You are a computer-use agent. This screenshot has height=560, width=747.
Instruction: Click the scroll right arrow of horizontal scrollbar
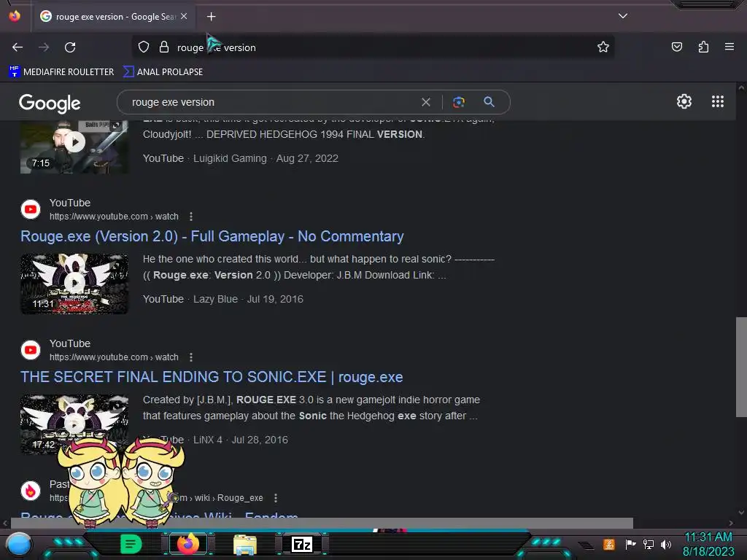731,523
